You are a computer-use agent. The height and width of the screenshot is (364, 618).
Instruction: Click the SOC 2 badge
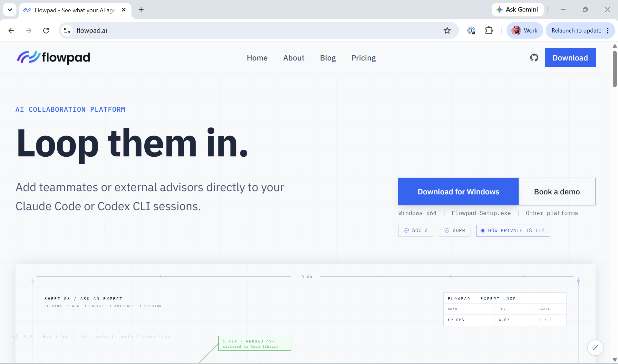coord(415,230)
